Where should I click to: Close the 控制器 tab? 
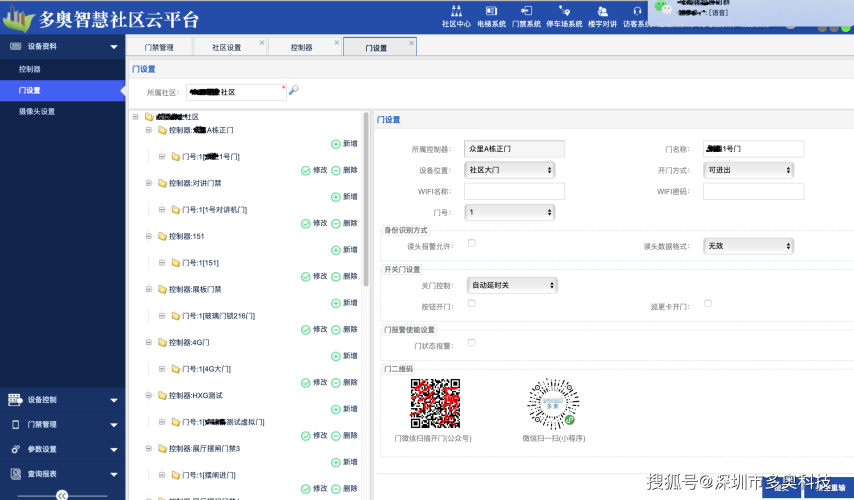tap(337, 42)
